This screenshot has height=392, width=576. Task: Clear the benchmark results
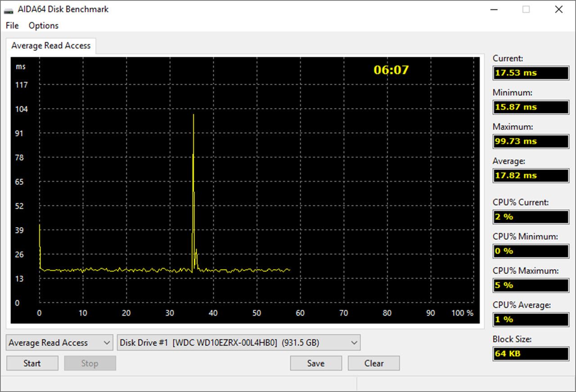point(373,363)
